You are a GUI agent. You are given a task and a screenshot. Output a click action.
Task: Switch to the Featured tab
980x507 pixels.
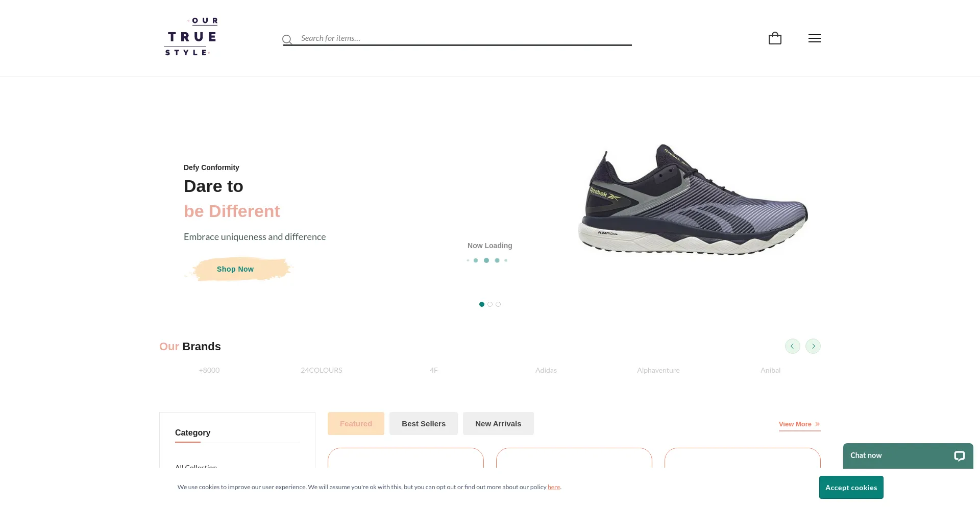click(356, 424)
